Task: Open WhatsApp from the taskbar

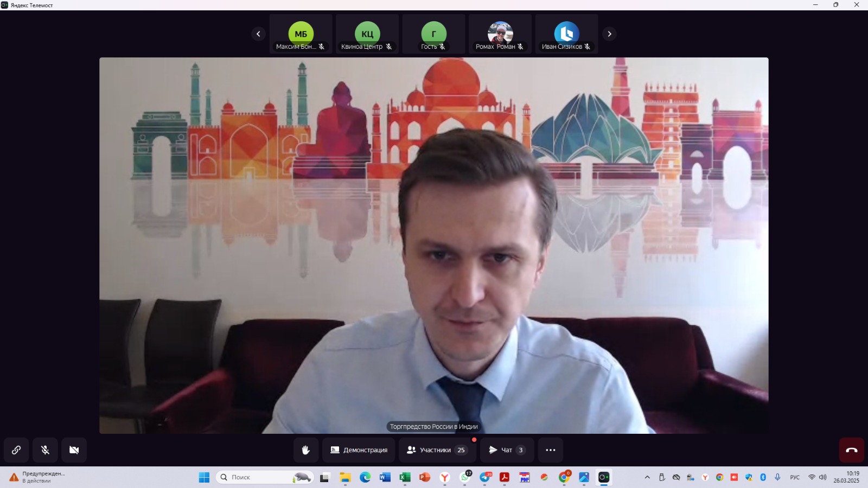Action: 465,477
